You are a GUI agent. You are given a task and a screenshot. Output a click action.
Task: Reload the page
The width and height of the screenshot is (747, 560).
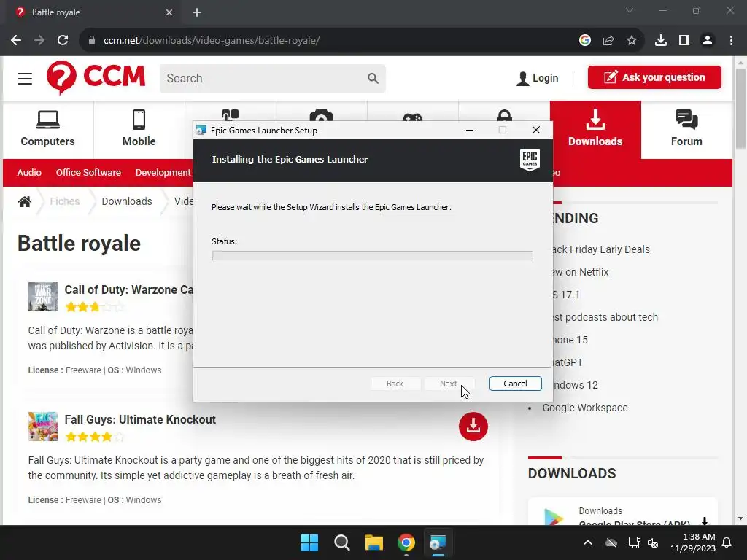[63, 41]
